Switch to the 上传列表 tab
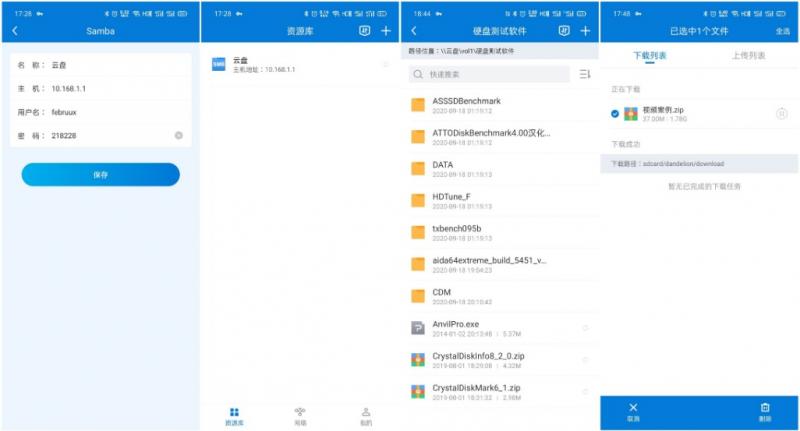800x431 pixels. click(x=748, y=56)
